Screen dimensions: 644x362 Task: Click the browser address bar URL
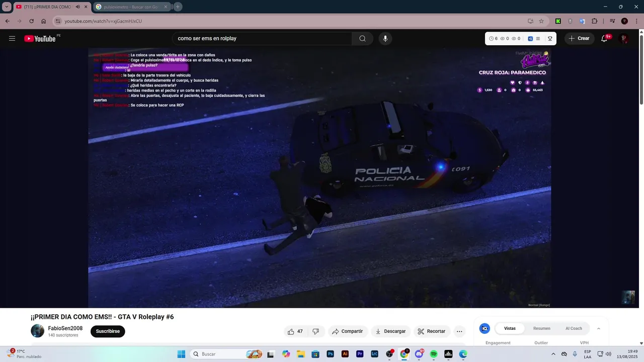coord(103,21)
